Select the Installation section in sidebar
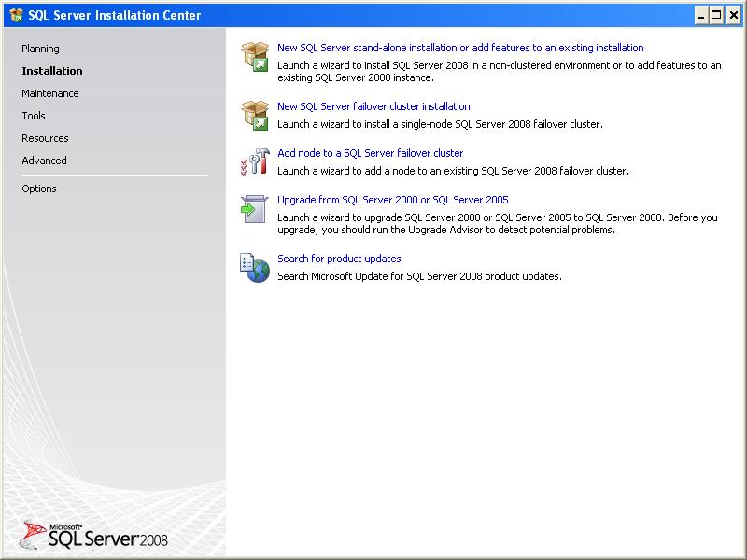The image size is (747, 560). [x=52, y=71]
